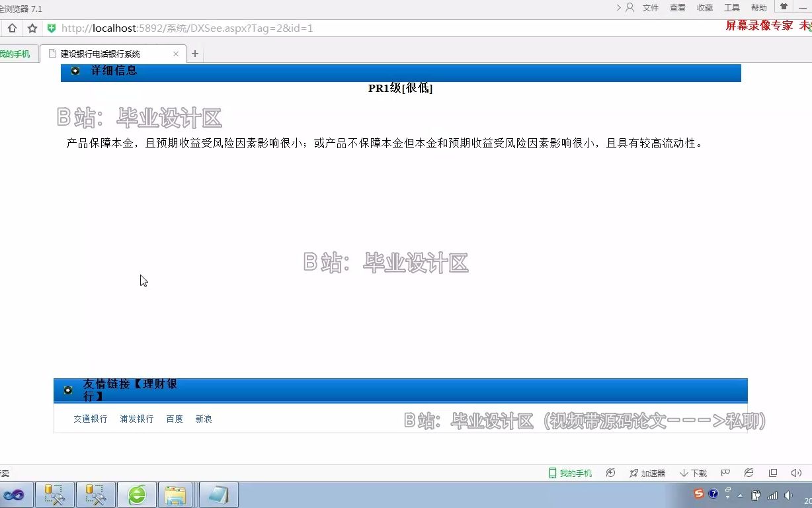Toggle the speaker mute icon in the status bar

[x=796, y=473]
